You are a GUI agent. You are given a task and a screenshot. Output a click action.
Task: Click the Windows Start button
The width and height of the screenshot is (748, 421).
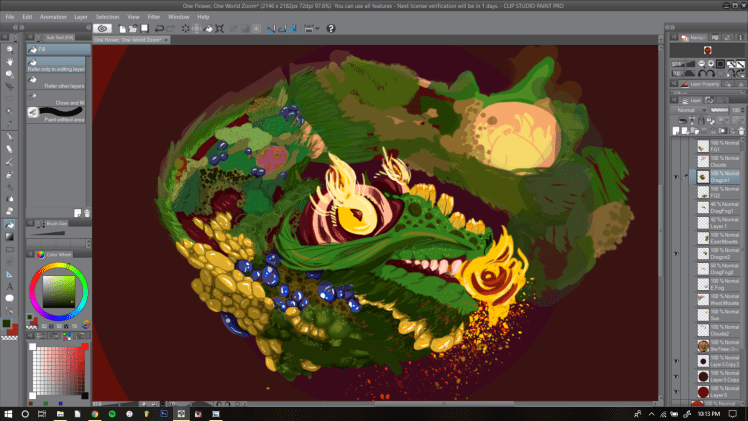pos(8,412)
